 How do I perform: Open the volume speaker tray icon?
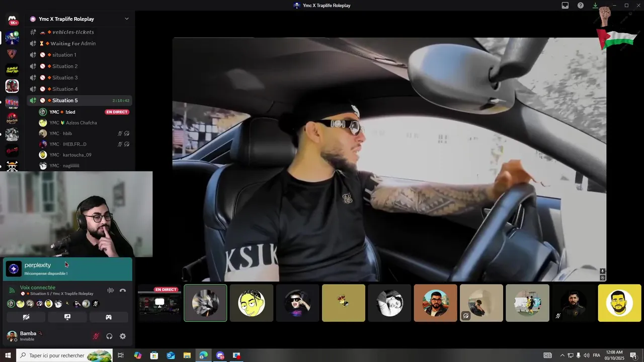pyautogui.click(x=586, y=355)
